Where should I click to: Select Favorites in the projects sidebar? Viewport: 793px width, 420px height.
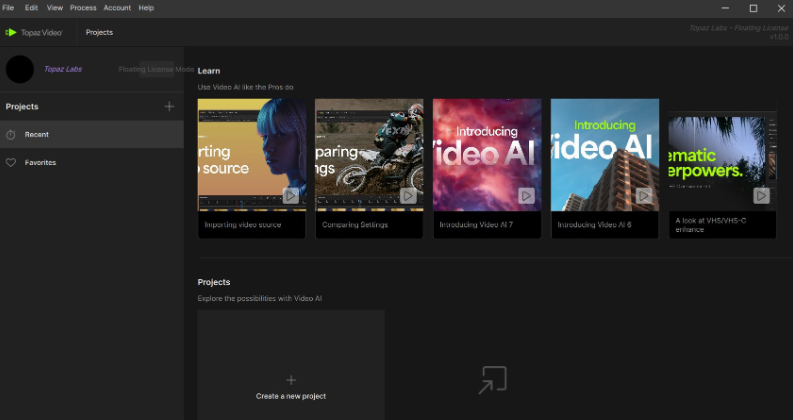(x=40, y=162)
